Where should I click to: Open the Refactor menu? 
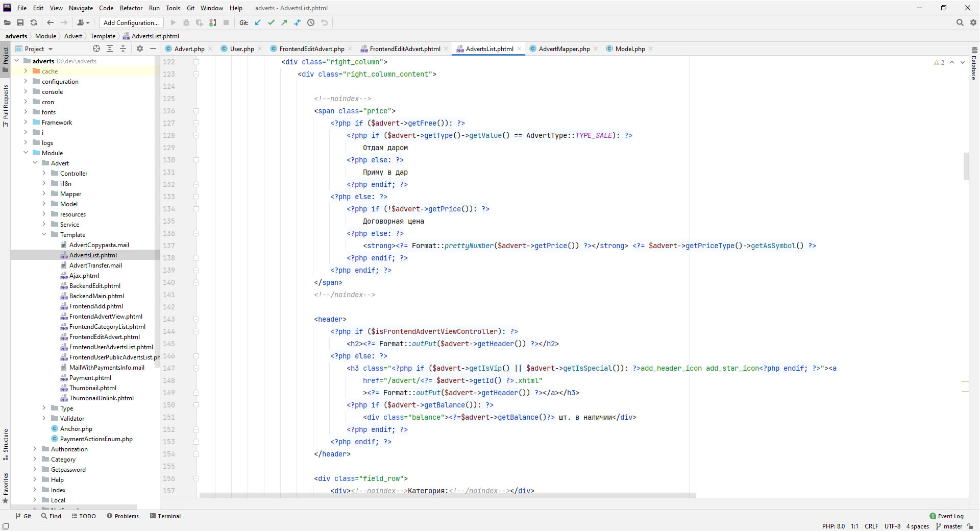pos(131,8)
